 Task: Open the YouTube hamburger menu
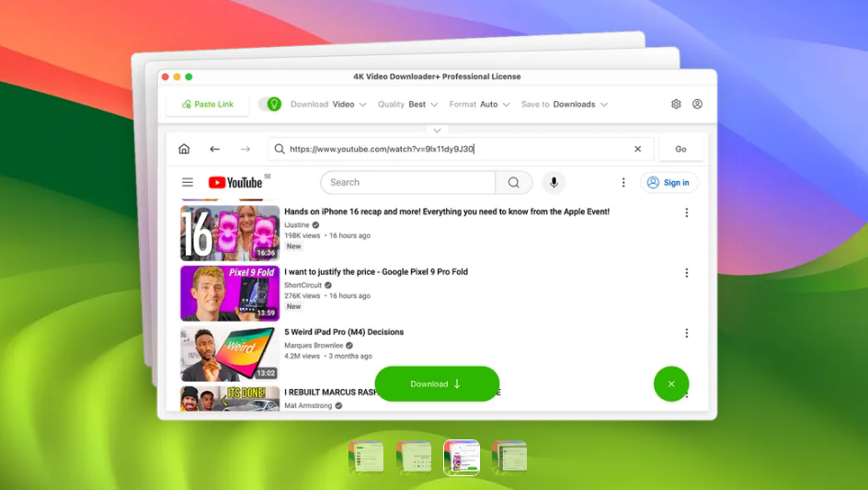pyautogui.click(x=188, y=182)
